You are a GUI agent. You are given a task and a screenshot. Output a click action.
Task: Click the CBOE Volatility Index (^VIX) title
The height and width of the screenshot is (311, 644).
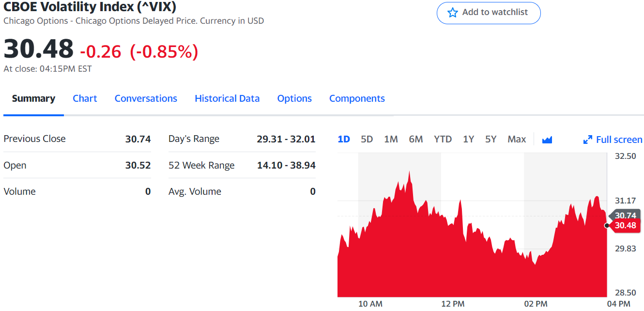coord(90,7)
